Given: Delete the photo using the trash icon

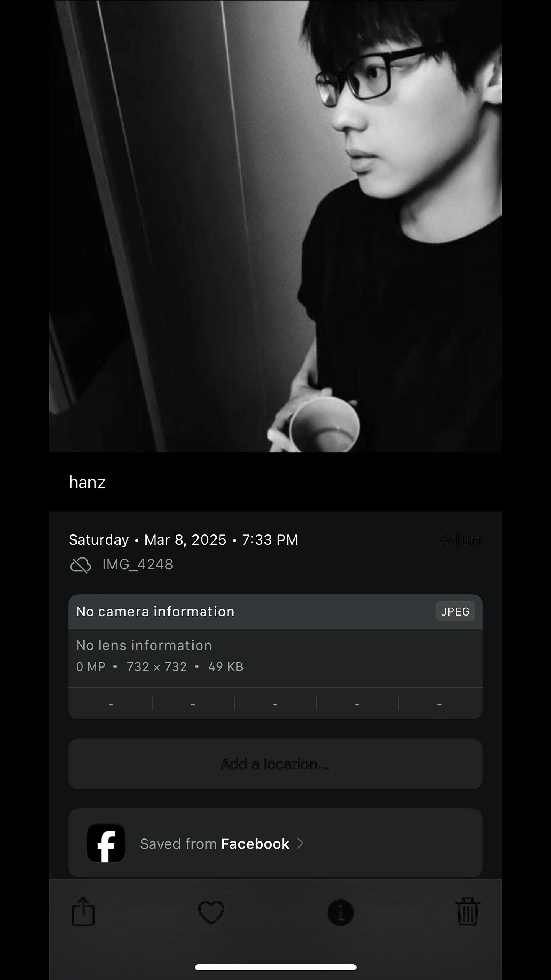Looking at the screenshot, I should (x=468, y=911).
